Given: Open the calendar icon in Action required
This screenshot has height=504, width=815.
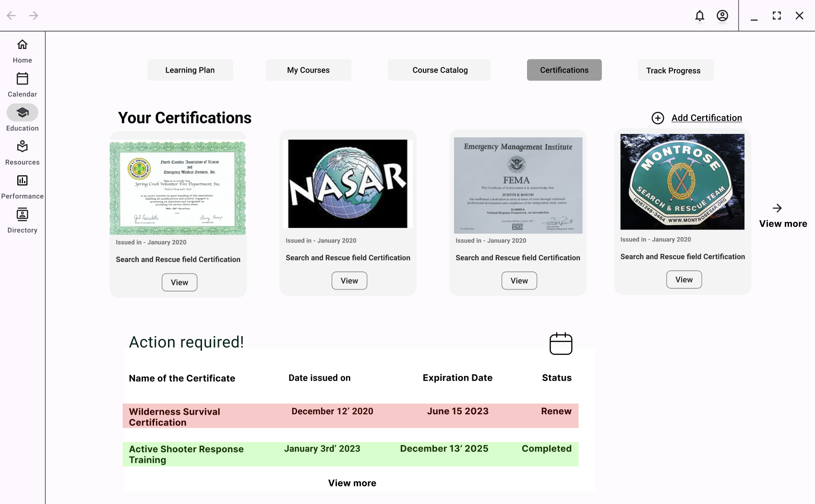Looking at the screenshot, I should [561, 344].
